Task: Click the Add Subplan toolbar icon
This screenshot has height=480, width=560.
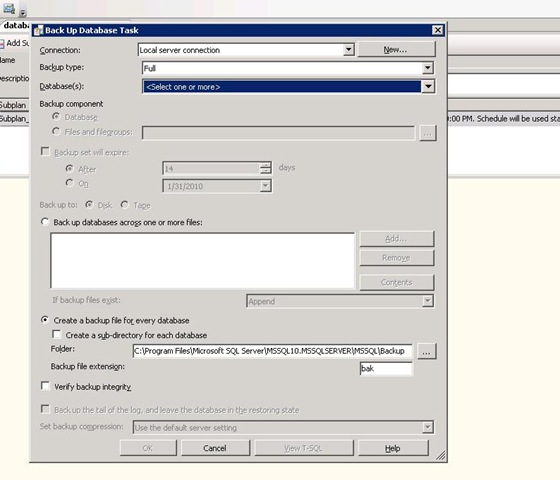Action: coord(2,44)
